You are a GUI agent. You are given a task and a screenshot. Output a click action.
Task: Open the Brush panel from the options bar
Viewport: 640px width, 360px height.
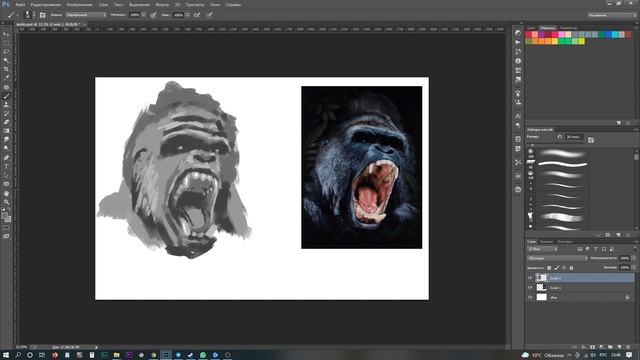[x=42, y=15]
